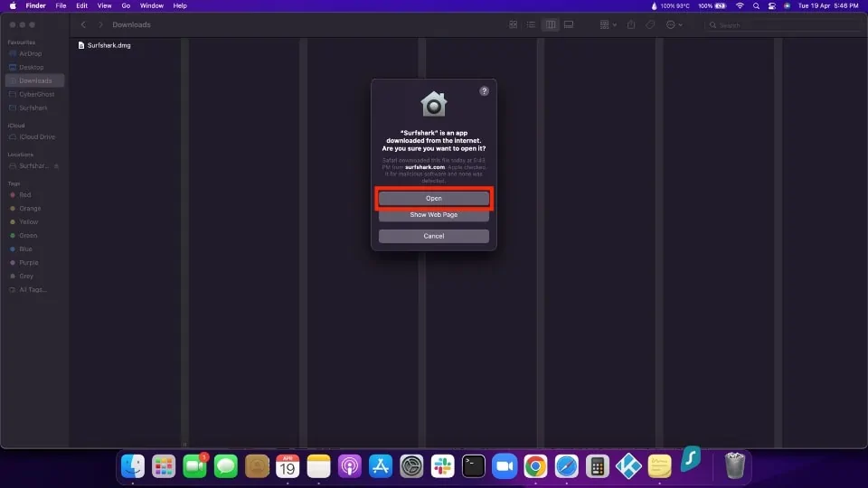Open Terminal from the Dock
This screenshot has height=488, width=868.
474,466
